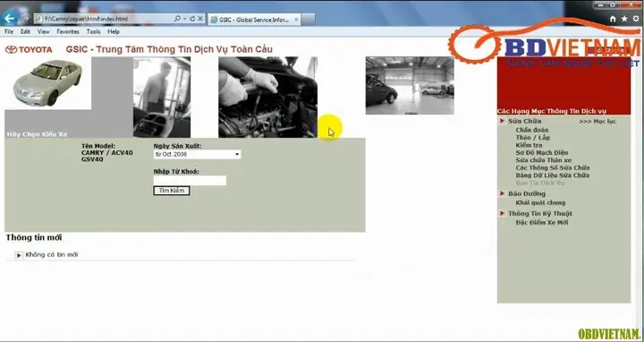Open the Ngày Sản Xuất date dropdown

tap(197, 155)
